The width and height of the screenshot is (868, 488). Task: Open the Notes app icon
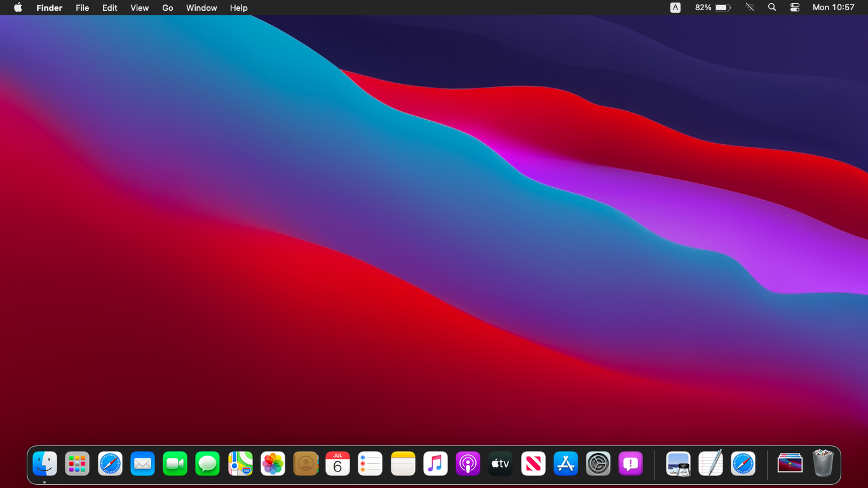pos(403,464)
